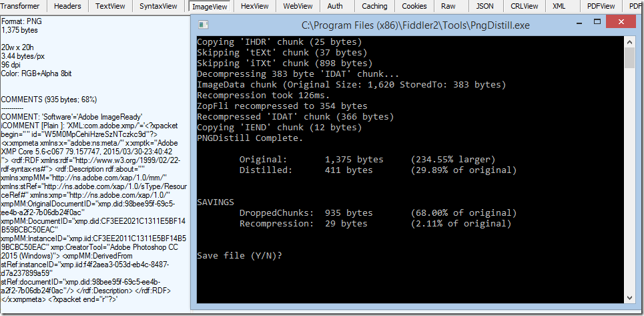This screenshot has width=644, height=316.
Task: Open the XML tab
Action: [x=559, y=6]
